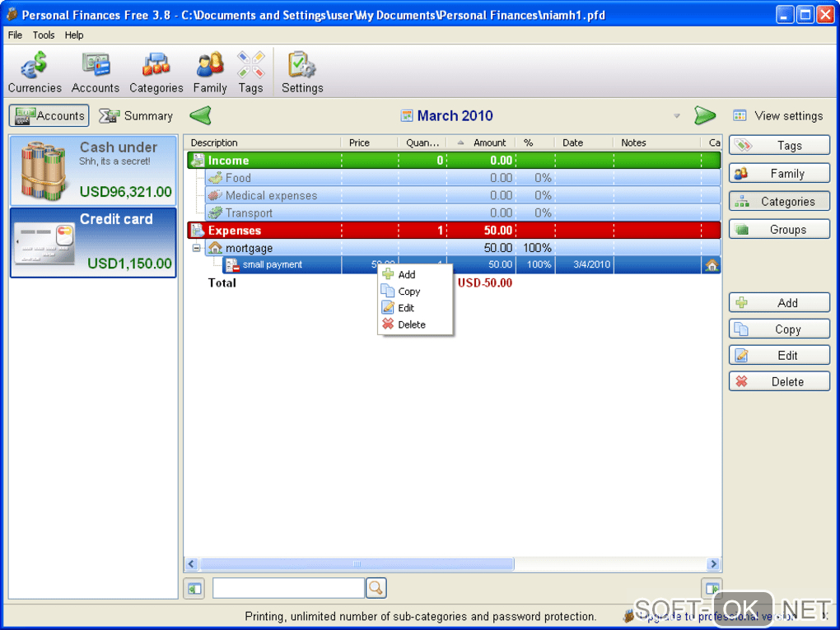This screenshot has height=630, width=840.
Task: Toggle left panel icon below list
Action: pyautogui.click(x=194, y=589)
